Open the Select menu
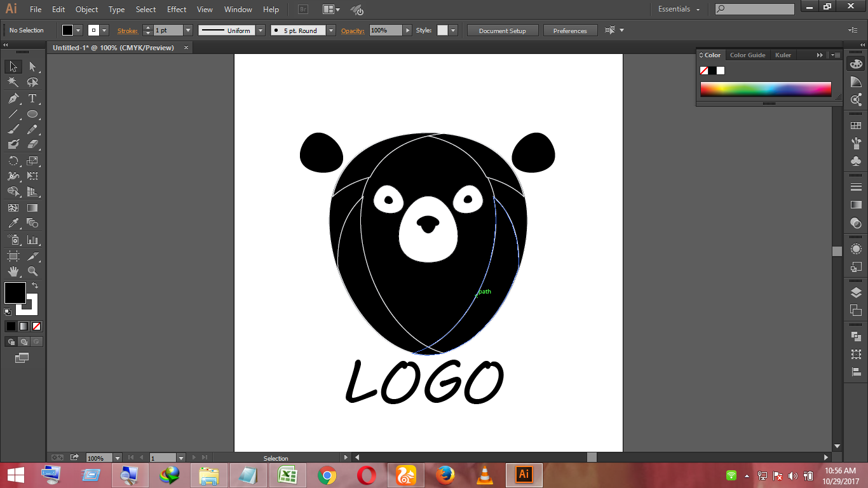Viewport: 868px width, 488px height. [x=146, y=10]
